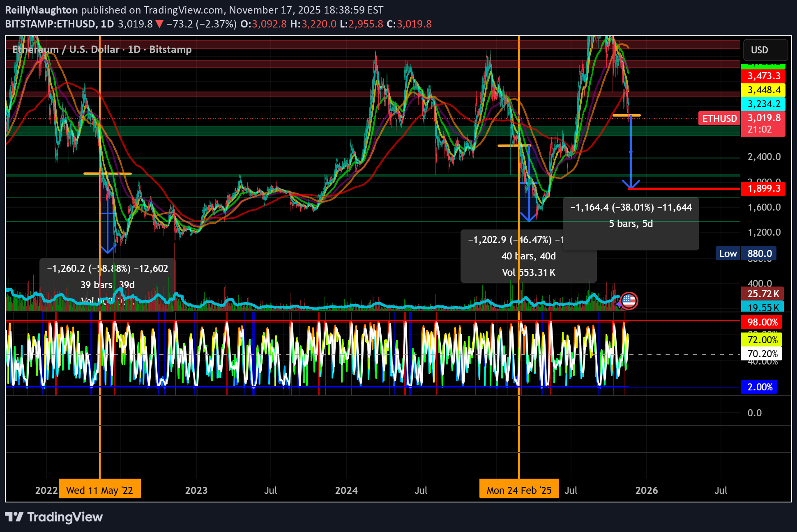Click the red 1,899.3 price level tag
The image size is (797, 532).
(763, 188)
